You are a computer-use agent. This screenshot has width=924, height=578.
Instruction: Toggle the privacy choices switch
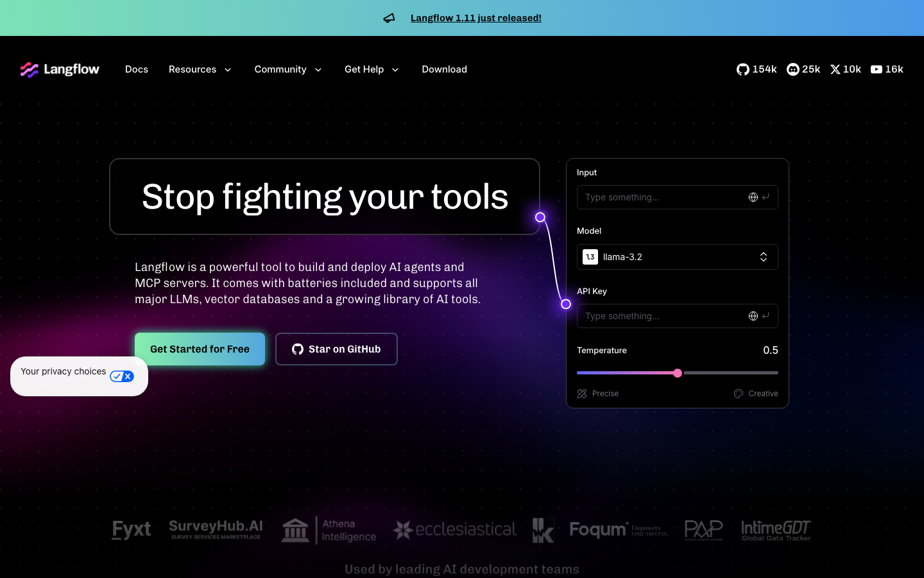[122, 376]
